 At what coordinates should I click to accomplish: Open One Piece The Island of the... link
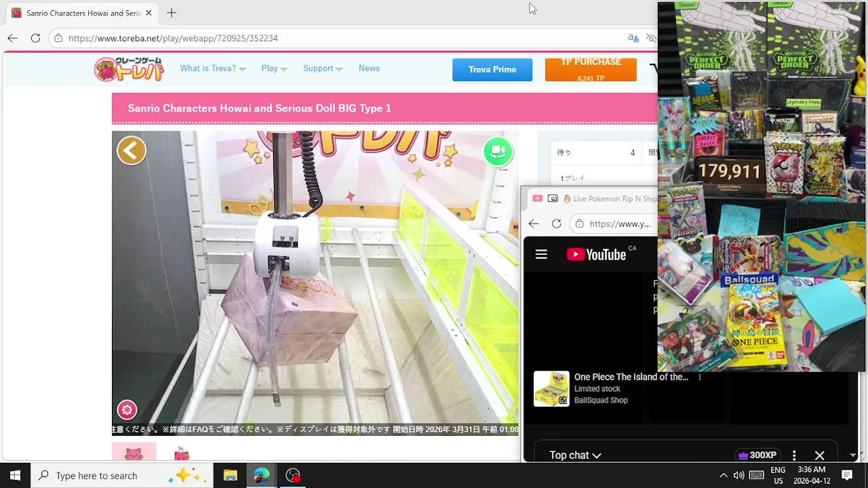(631, 377)
